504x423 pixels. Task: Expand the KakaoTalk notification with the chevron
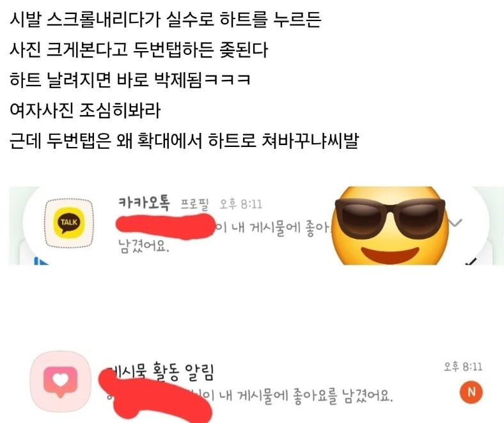coord(455,222)
